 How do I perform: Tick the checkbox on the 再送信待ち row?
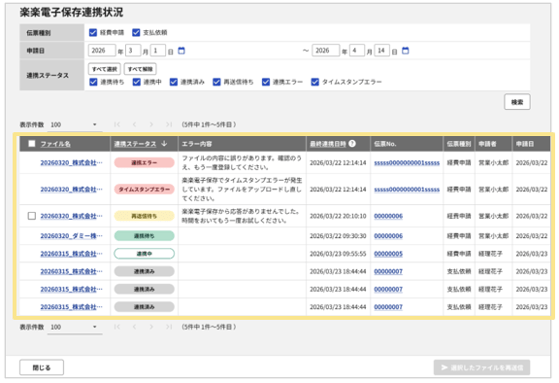click(x=32, y=216)
